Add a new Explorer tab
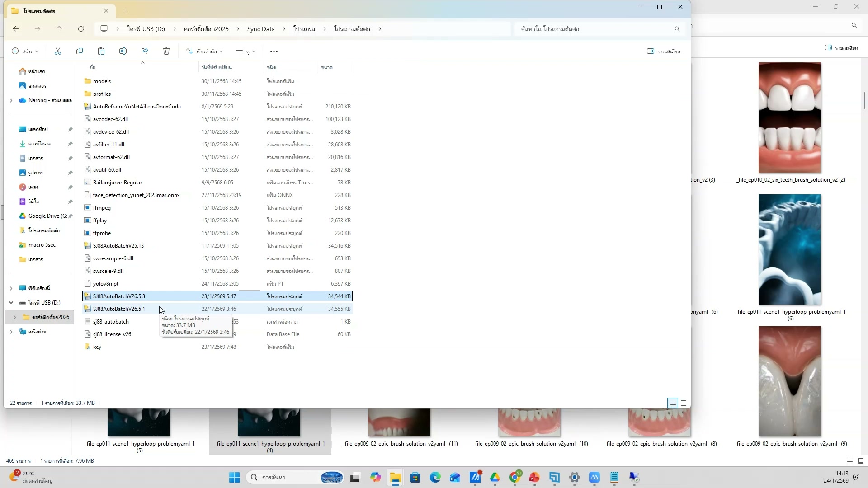The width and height of the screenshot is (868, 488). coord(126,11)
